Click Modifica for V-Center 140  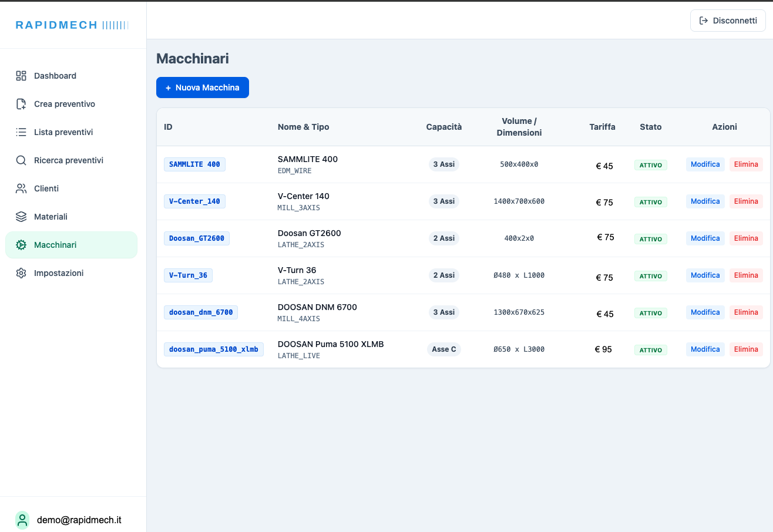coord(705,201)
